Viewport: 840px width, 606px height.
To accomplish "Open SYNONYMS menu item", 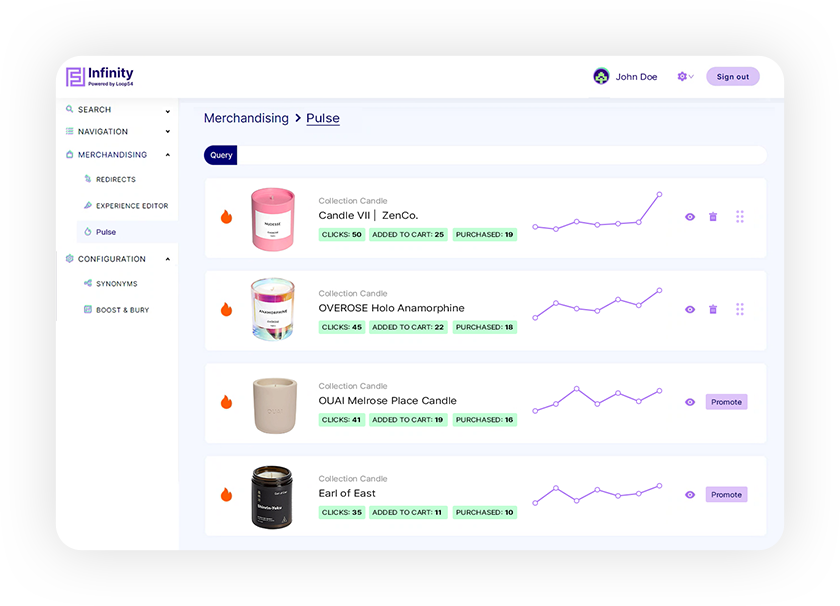I will coord(117,283).
